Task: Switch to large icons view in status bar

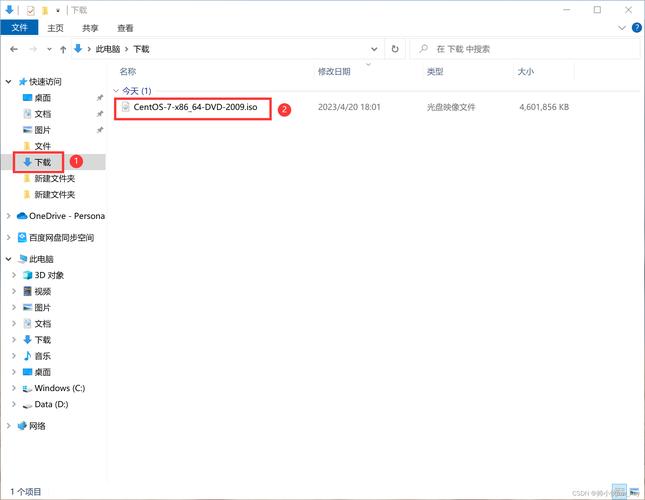Action: (x=634, y=491)
